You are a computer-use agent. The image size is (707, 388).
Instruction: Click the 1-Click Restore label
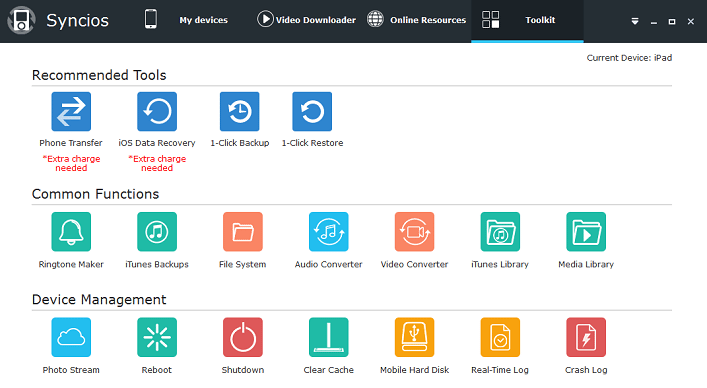[x=312, y=143]
